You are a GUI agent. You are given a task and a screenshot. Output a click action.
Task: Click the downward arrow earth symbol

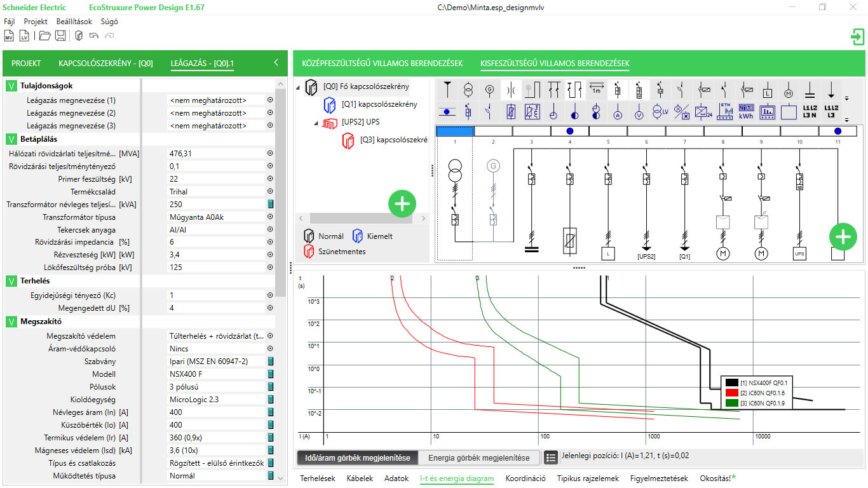[831, 88]
